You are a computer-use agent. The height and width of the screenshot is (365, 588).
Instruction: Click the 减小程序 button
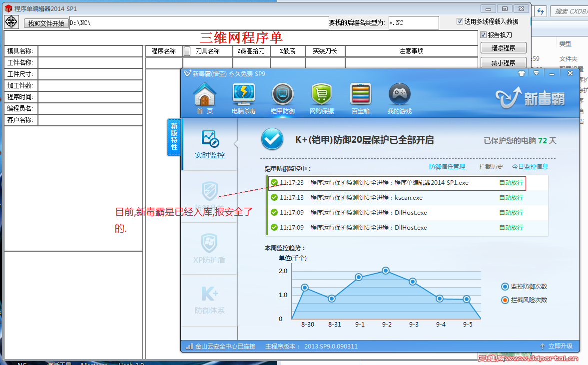tap(503, 62)
